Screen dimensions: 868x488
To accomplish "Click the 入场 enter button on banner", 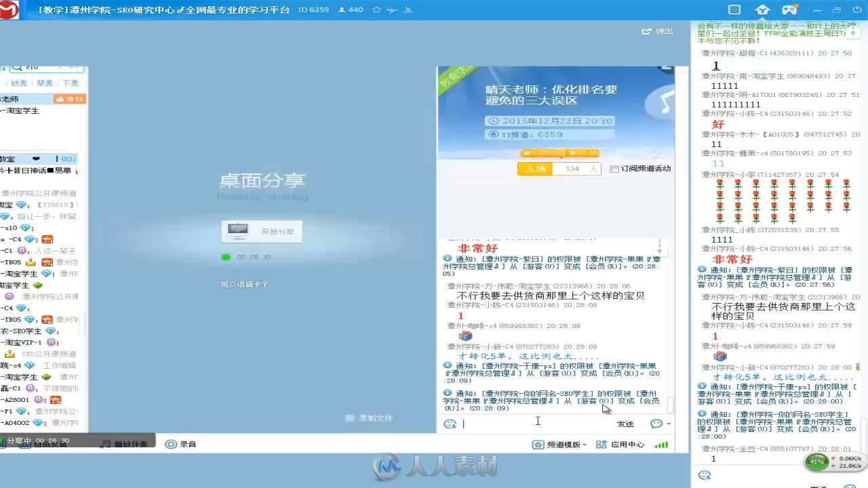I will [536, 169].
